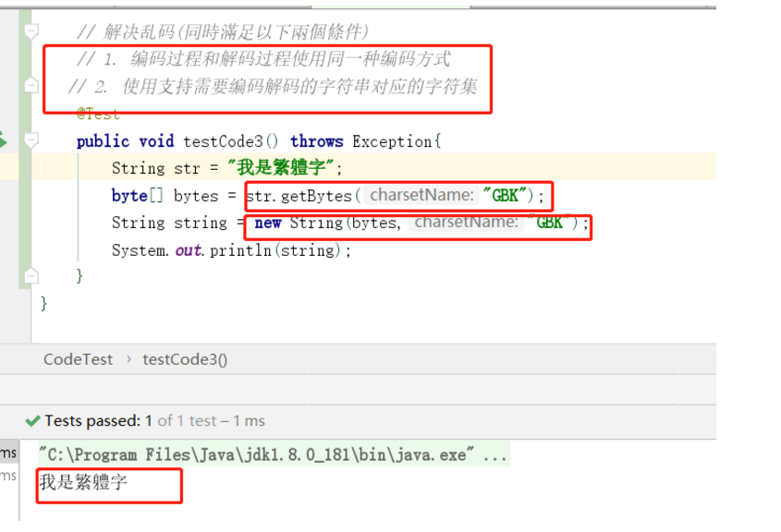
Task: Click the @Test annotation
Action: coord(98,114)
